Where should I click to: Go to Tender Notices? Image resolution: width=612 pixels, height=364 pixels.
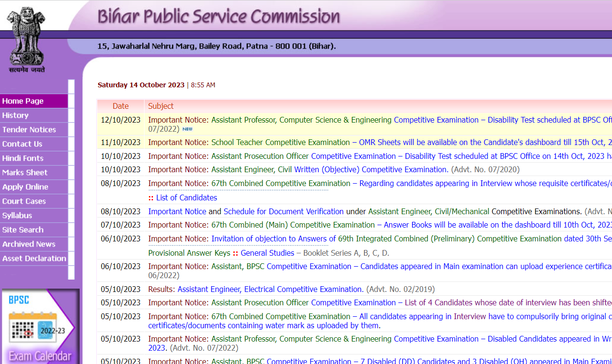click(x=34, y=130)
